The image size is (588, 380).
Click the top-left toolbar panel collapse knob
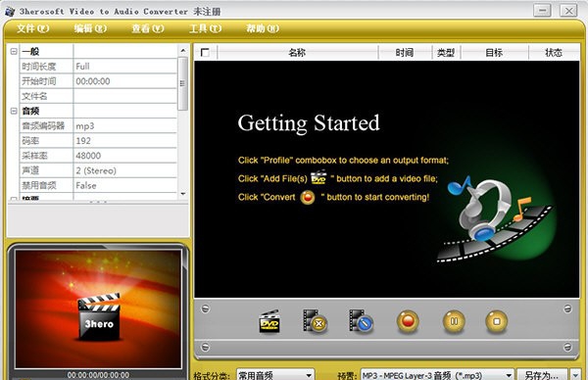click(205, 309)
